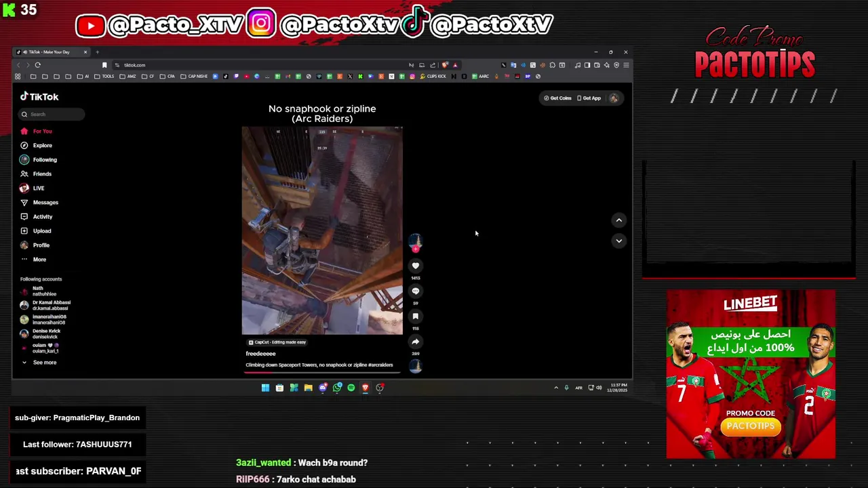Click the Get App button

click(589, 98)
